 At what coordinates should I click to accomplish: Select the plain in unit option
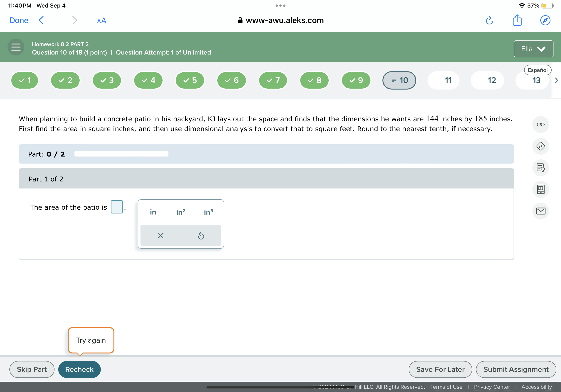[x=153, y=212]
